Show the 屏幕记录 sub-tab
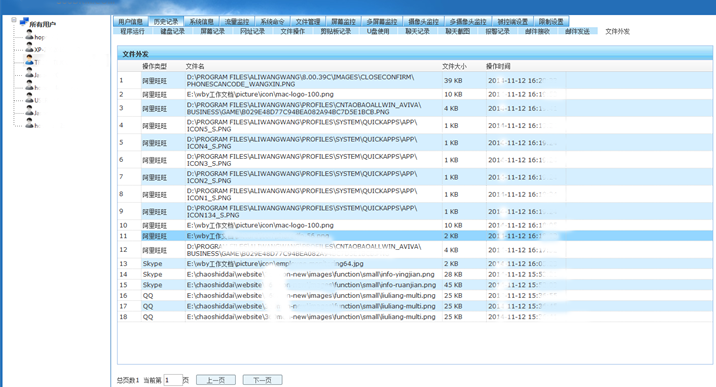 point(212,31)
